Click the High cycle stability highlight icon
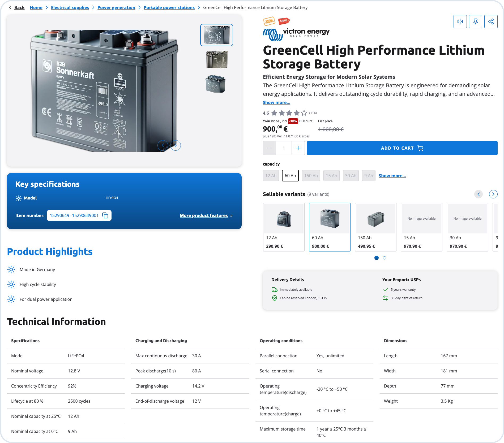 [11, 284]
